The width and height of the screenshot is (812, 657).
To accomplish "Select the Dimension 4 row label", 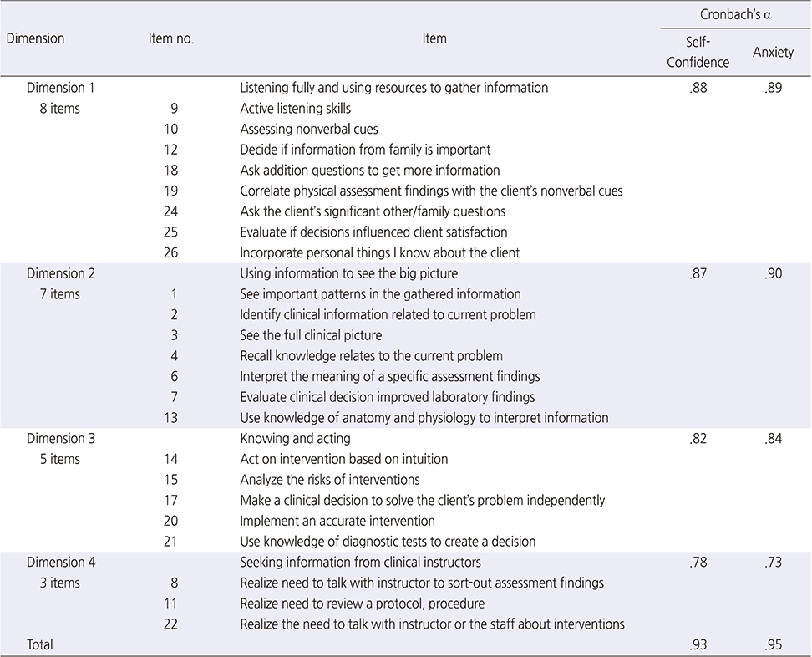I will point(61,563).
